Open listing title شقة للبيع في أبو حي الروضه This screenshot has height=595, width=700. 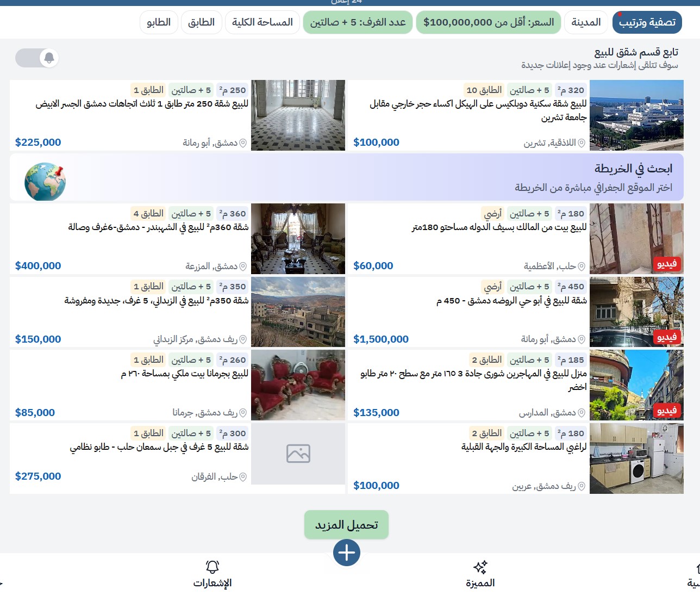[511, 301]
